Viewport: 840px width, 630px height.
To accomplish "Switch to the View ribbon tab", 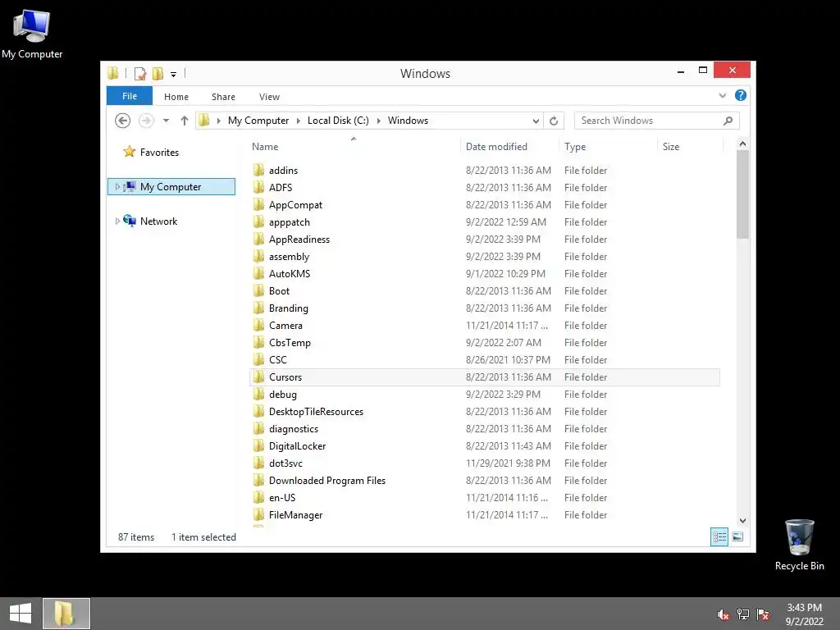I will pos(269,97).
